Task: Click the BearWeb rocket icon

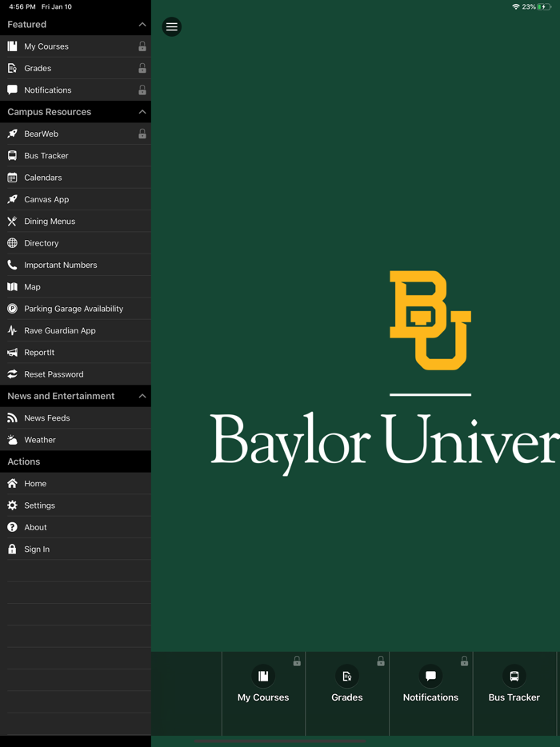Action: click(x=12, y=134)
